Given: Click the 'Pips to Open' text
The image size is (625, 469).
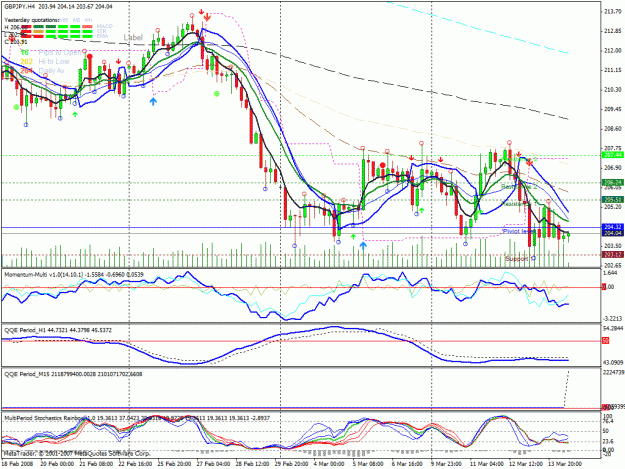Looking at the screenshot, I should point(61,53).
